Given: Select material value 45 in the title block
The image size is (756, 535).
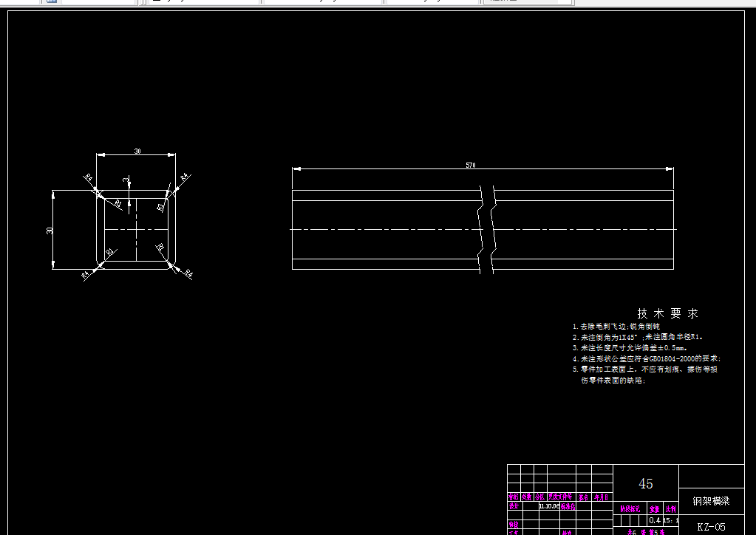Looking at the screenshot, I should [646, 483].
